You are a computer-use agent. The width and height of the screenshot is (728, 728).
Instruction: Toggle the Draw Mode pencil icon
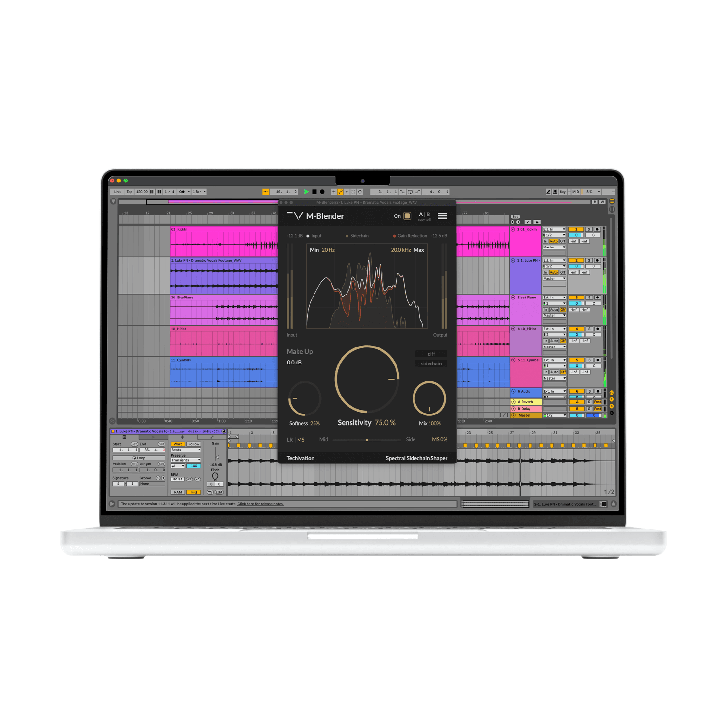click(548, 192)
